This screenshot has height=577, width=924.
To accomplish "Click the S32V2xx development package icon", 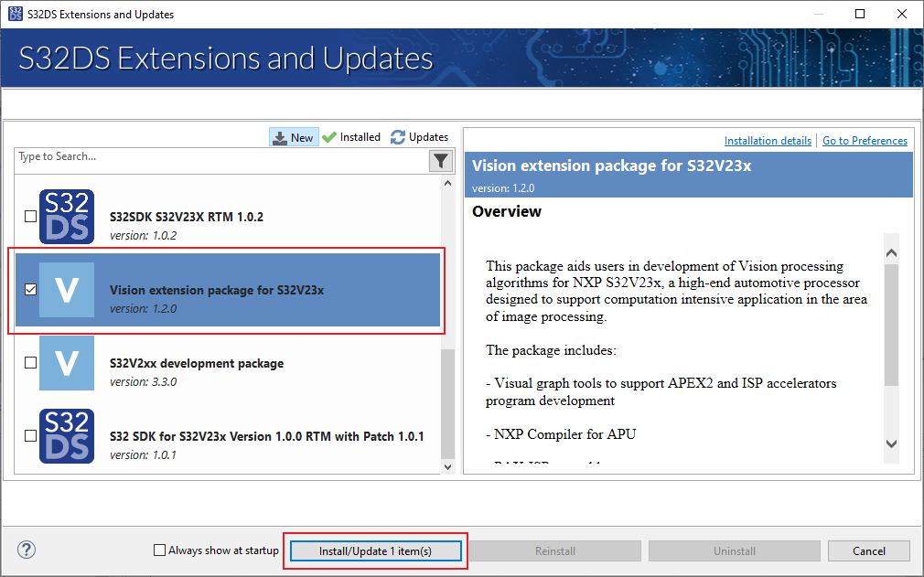I will coord(66,363).
